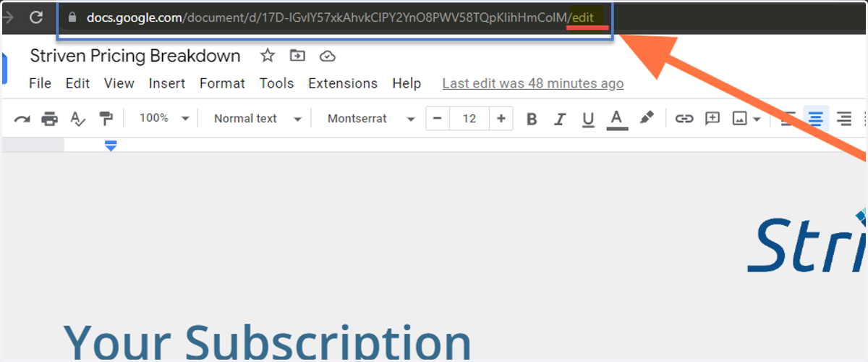This screenshot has height=362, width=868.
Task: Toggle Bold formatting
Action: coord(532,119)
